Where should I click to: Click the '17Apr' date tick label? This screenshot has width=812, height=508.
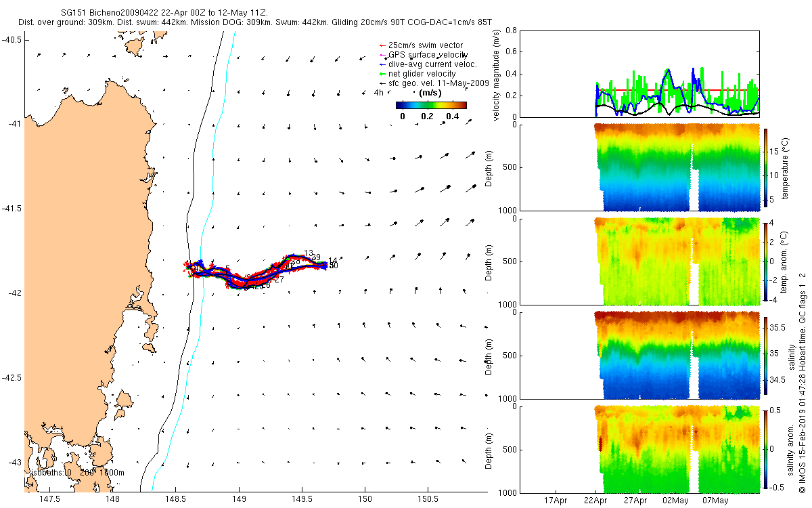pyautogui.click(x=556, y=501)
